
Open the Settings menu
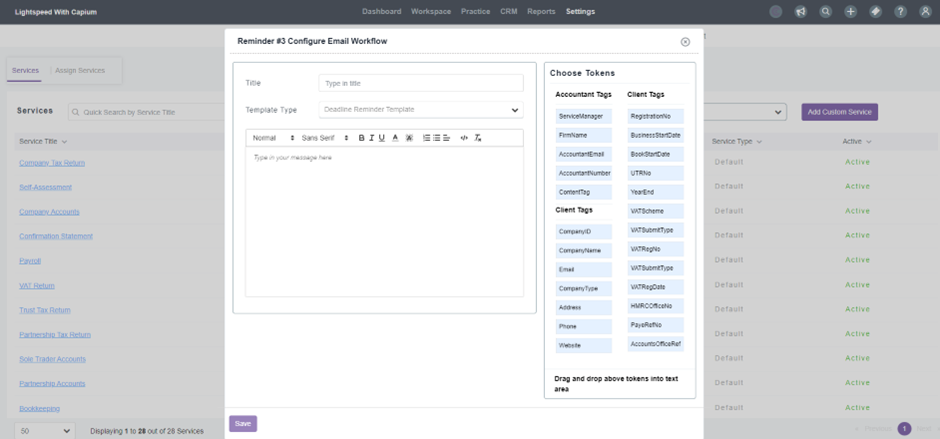click(x=580, y=11)
